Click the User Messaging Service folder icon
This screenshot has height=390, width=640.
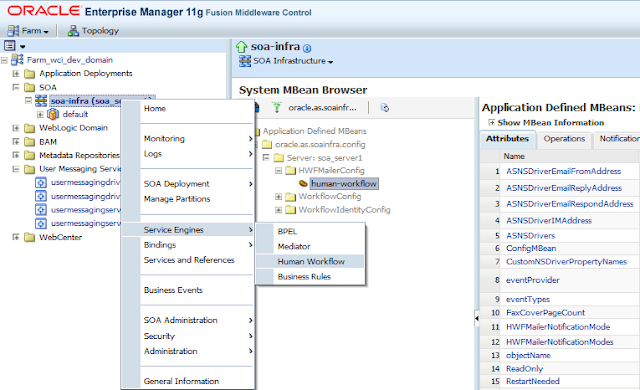(29, 169)
